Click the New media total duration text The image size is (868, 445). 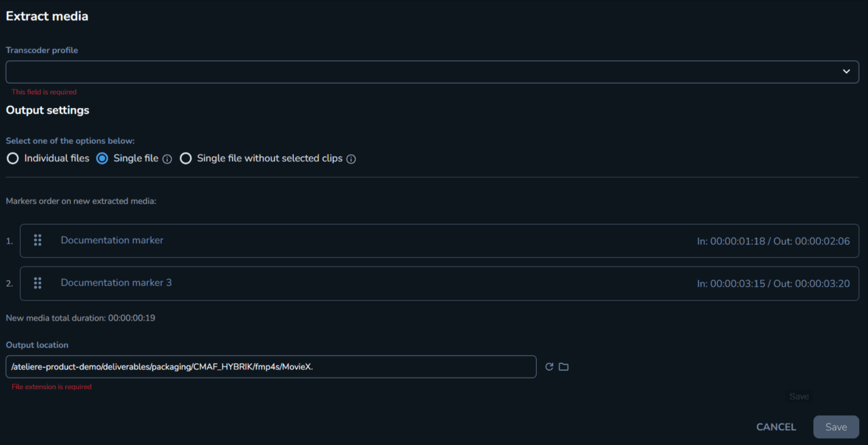click(x=81, y=318)
